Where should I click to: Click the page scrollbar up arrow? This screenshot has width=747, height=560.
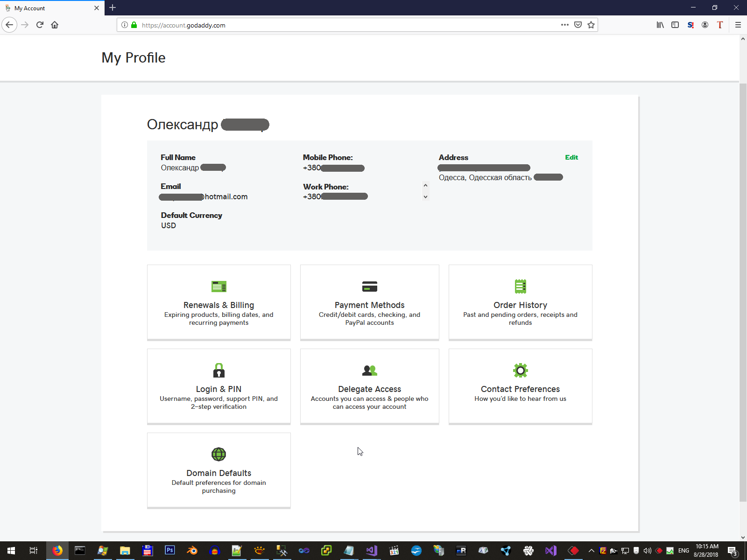tap(743, 39)
